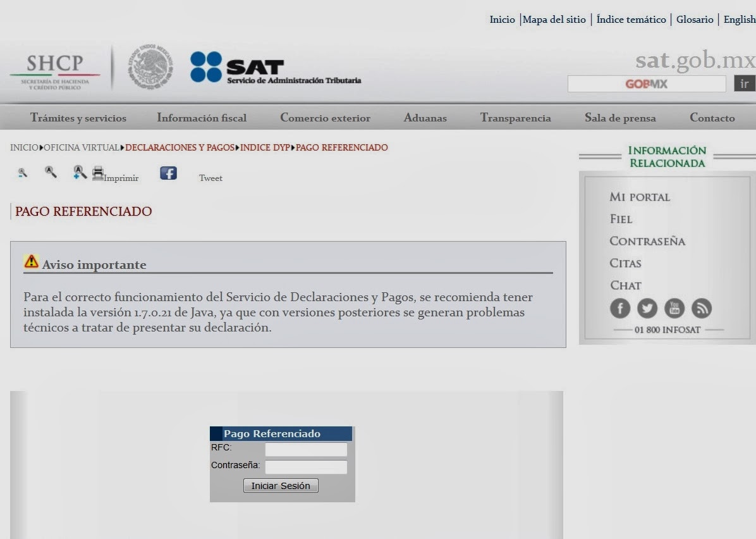Open the Contacto menu
The width and height of the screenshot is (756, 539).
point(712,118)
